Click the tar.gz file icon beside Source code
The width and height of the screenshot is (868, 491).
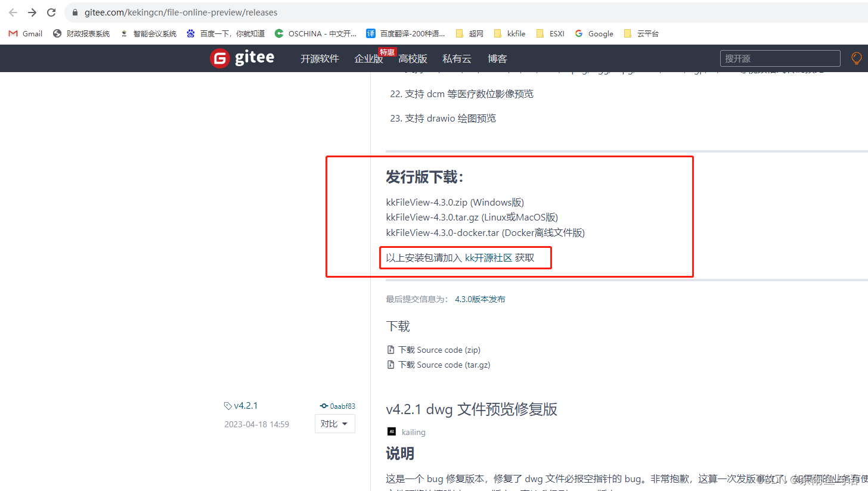(x=391, y=365)
